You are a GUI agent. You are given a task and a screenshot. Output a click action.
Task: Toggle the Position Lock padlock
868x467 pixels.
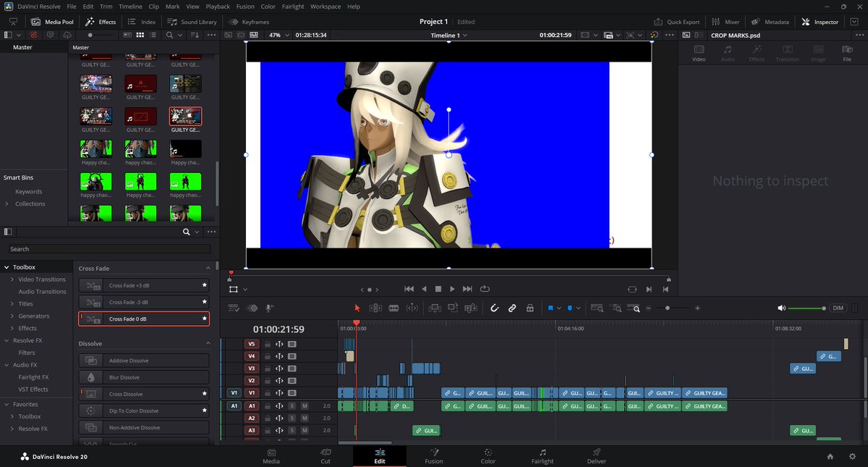click(x=530, y=308)
